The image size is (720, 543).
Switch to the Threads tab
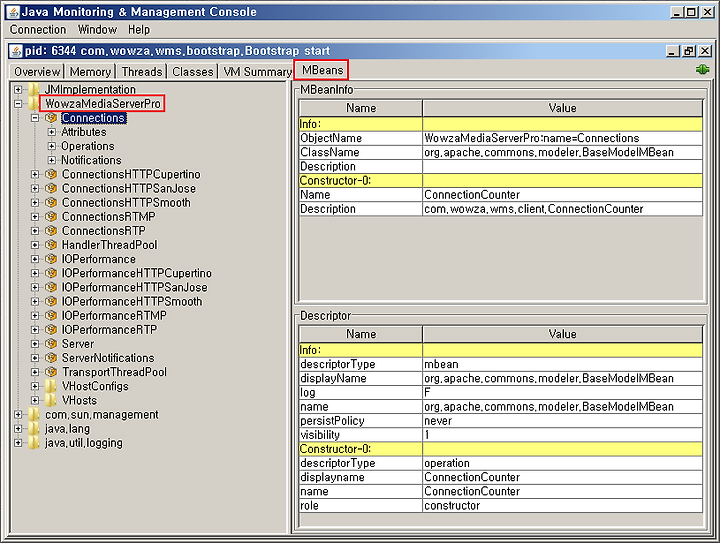(141, 72)
